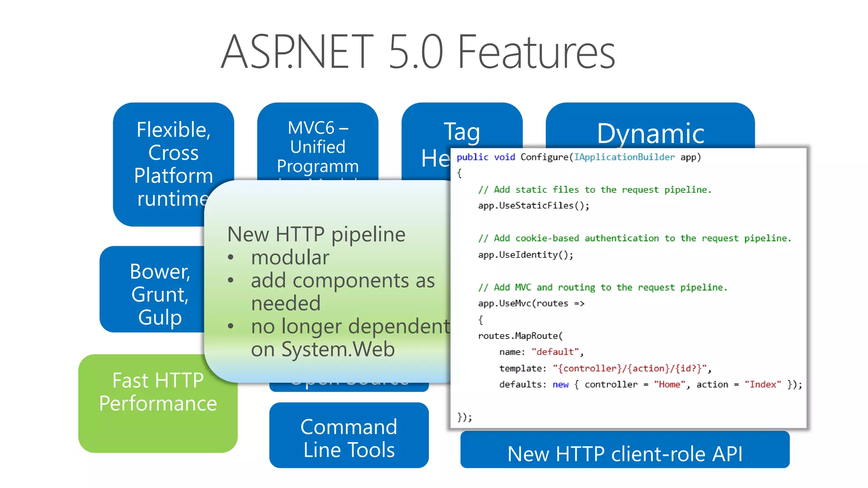Select the MVC6 Unified Programming tile
The image size is (868, 488).
[317, 147]
